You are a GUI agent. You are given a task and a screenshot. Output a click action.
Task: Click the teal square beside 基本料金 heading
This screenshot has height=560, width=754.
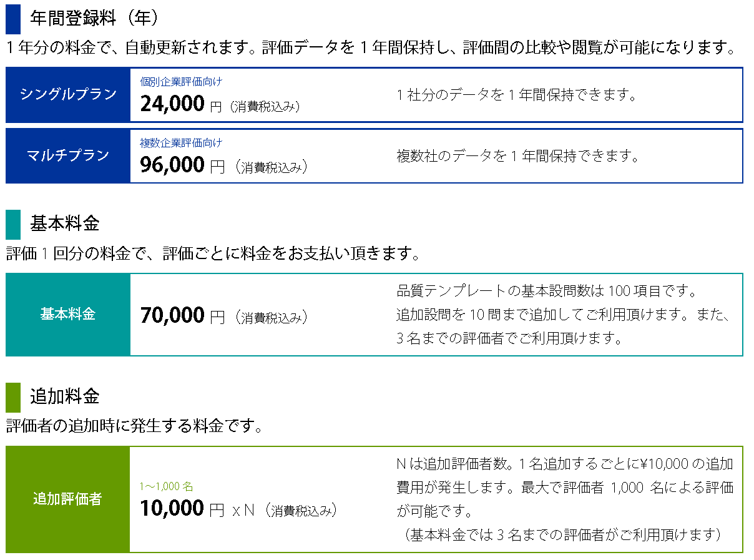[x=13, y=225]
